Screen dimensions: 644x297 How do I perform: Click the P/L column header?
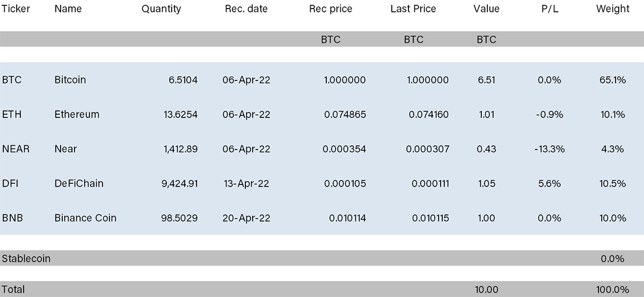[549, 9]
